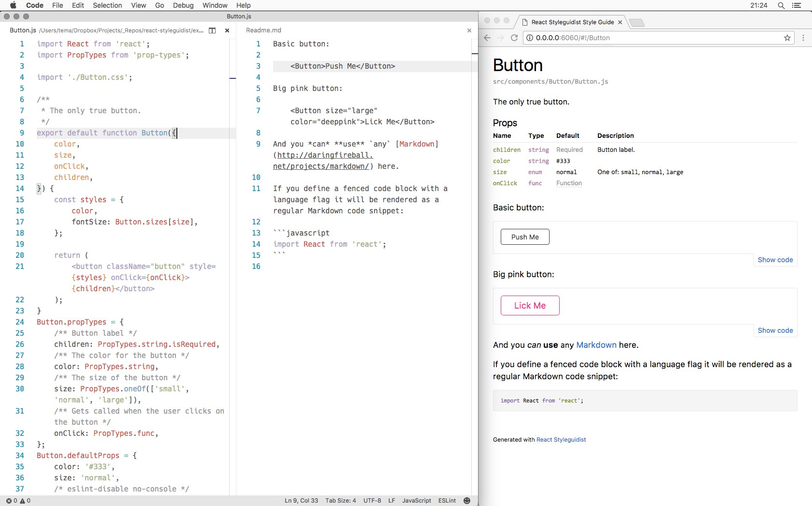Open the browser three-dot menu

[803, 38]
